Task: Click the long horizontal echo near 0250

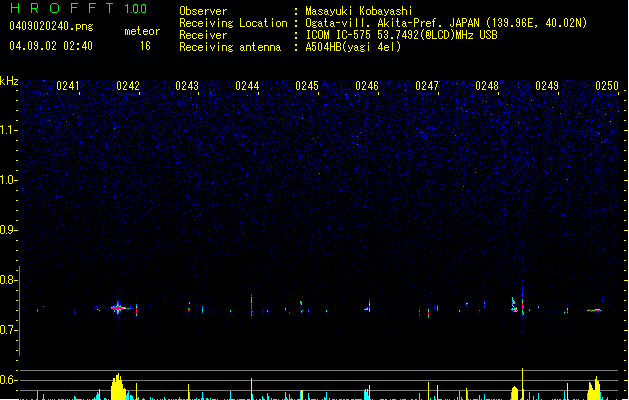Action: coord(594,310)
